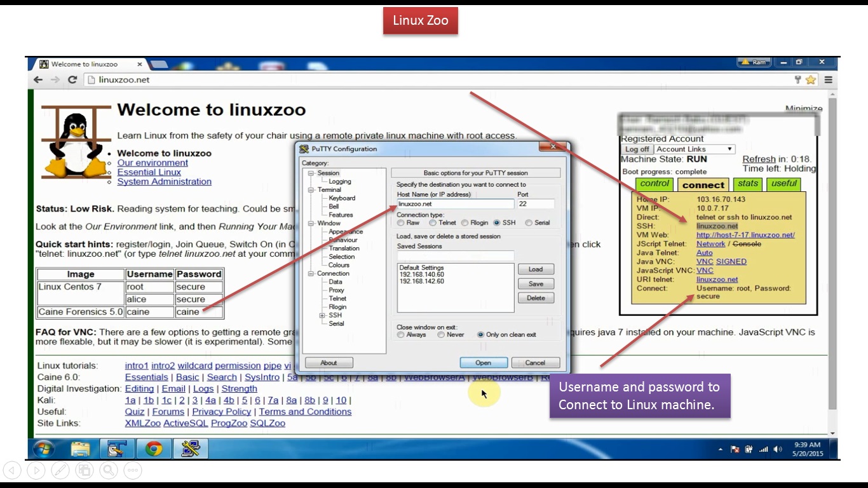Click Save session button

[536, 284]
